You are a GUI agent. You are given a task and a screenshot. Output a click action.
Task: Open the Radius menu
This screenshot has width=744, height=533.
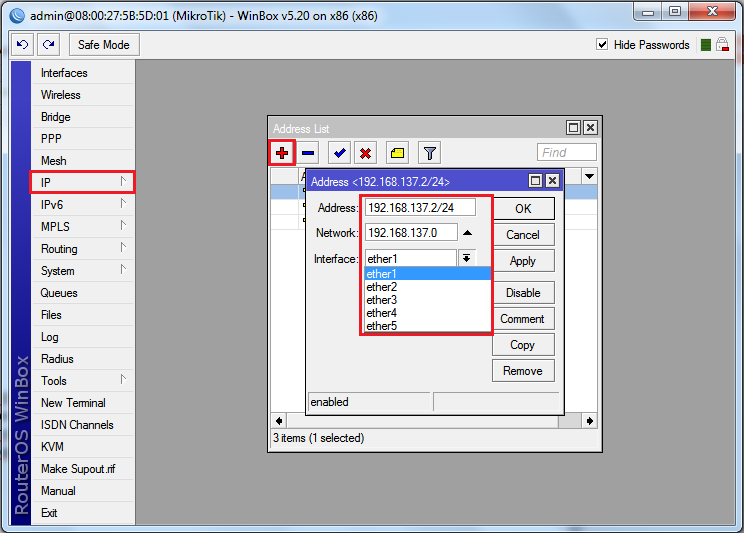83,359
